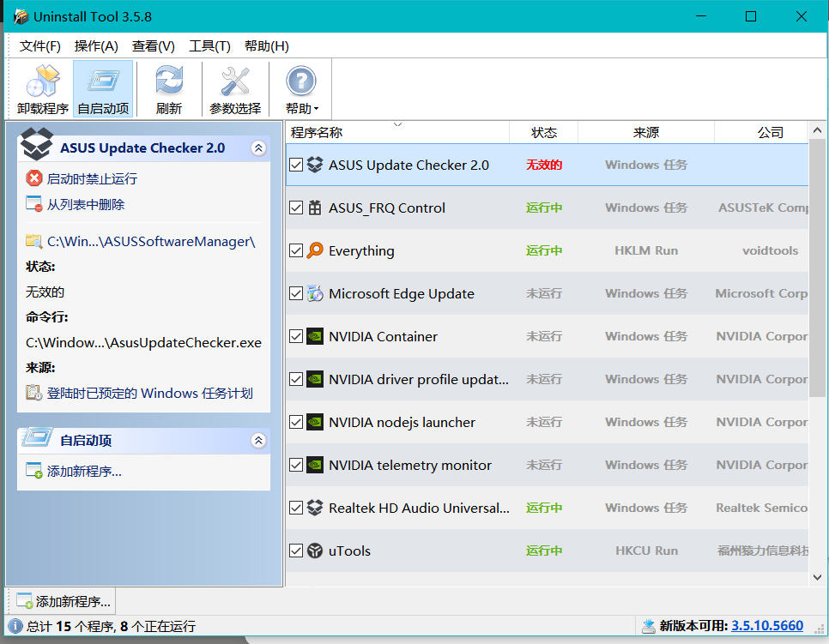
Task: Sort by 来源 column header
Action: (646, 132)
